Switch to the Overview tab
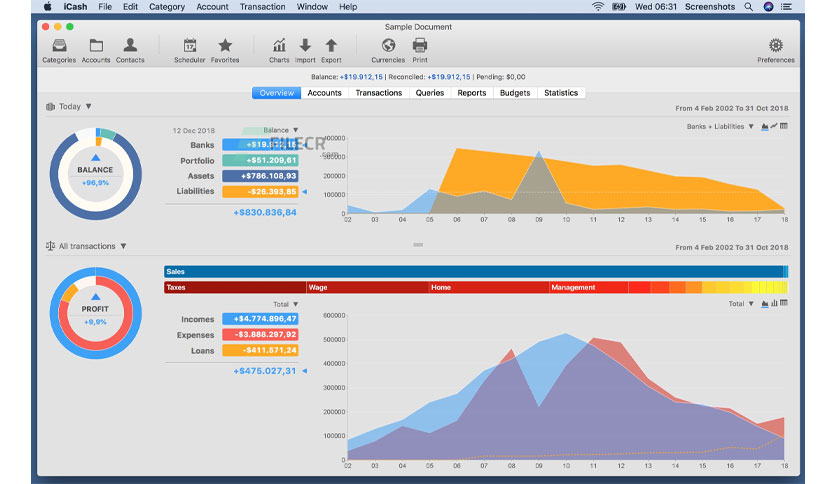The image size is (836, 484). [277, 93]
